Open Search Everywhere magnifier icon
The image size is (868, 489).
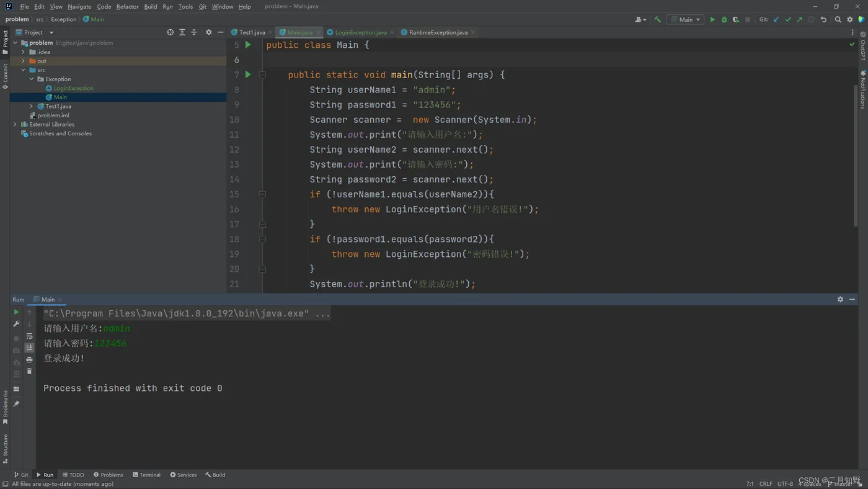click(838, 19)
